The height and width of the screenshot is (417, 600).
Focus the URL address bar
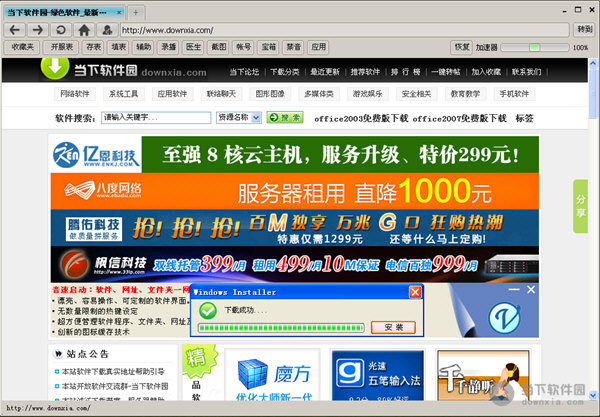pyautogui.click(x=345, y=30)
